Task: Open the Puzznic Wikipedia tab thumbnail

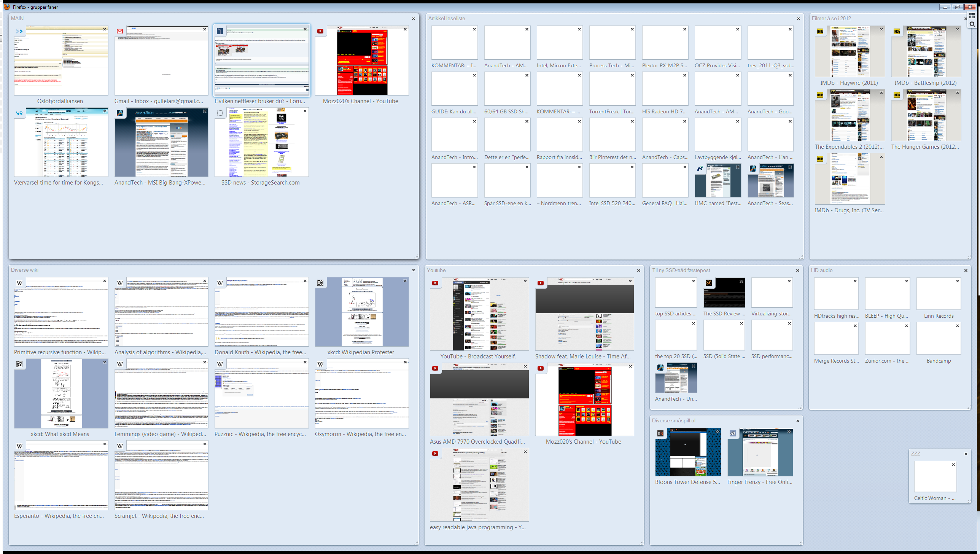Action: tap(262, 393)
